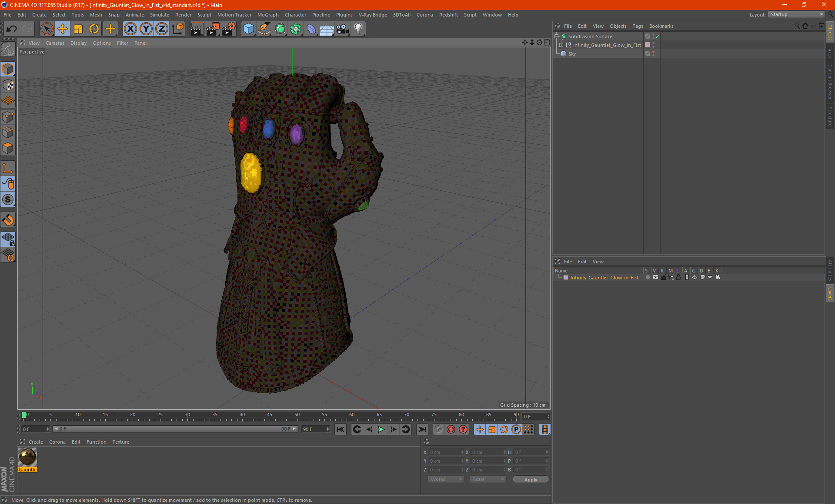The image size is (835, 504).
Task: Open the World coordinate dropdown
Action: point(446,479)
